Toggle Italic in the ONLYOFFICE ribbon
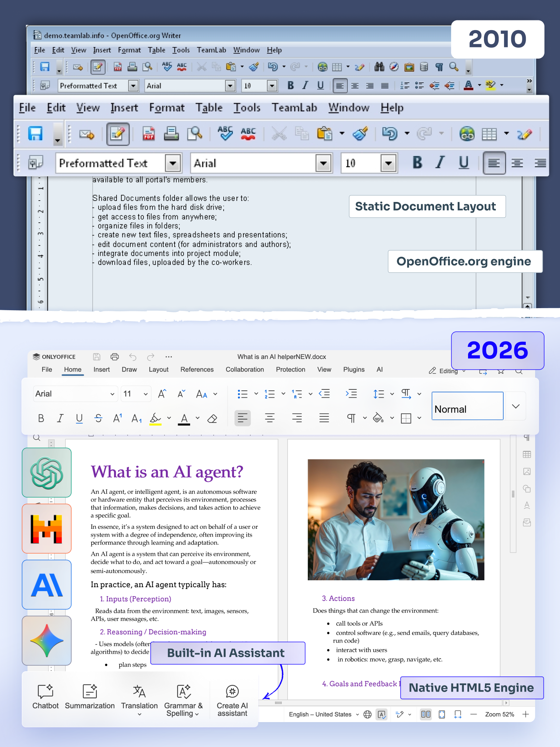 tap(60, 418)
